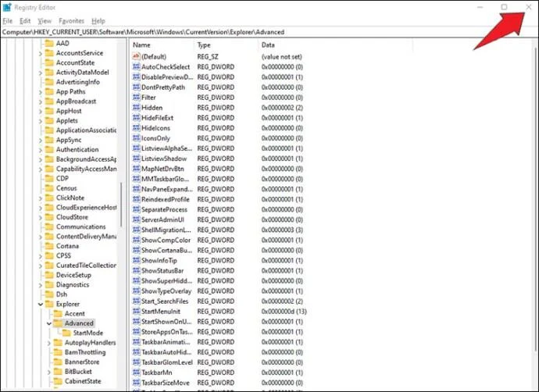Select the HideIcons DWORD icon
The width and height of the screenshot is (539, 392).
(x=137, y=128)
